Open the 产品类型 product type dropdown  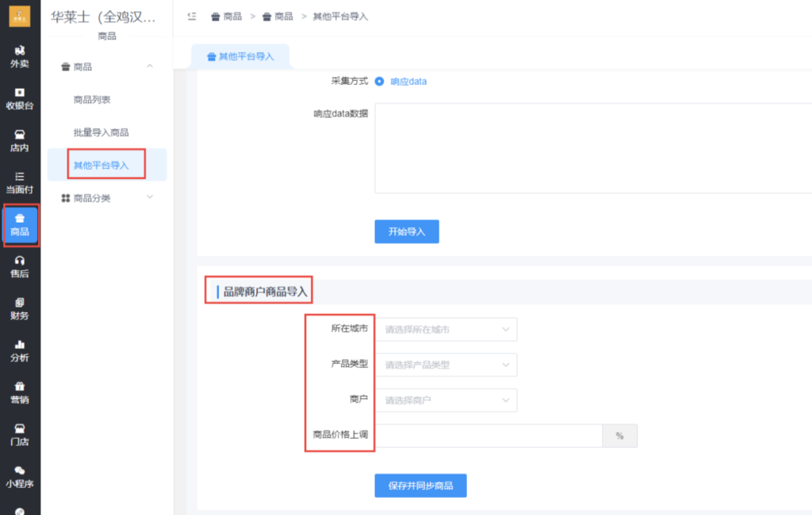coord(446,364)
